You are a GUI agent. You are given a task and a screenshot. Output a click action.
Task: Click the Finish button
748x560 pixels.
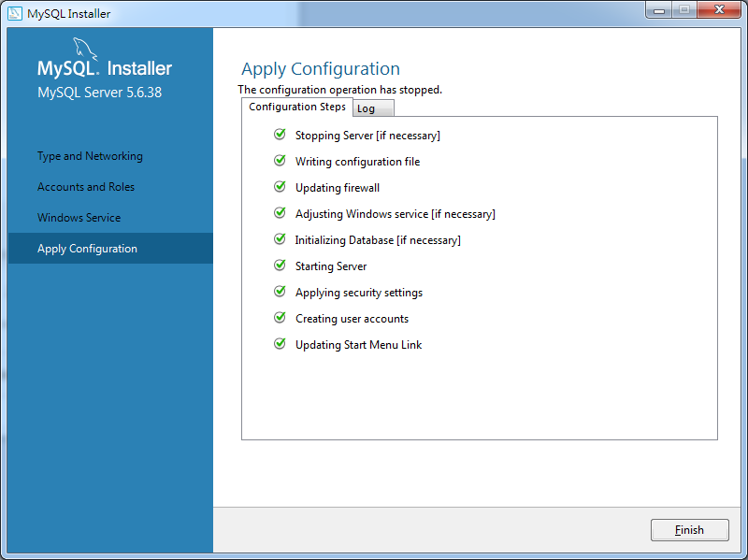689,529
